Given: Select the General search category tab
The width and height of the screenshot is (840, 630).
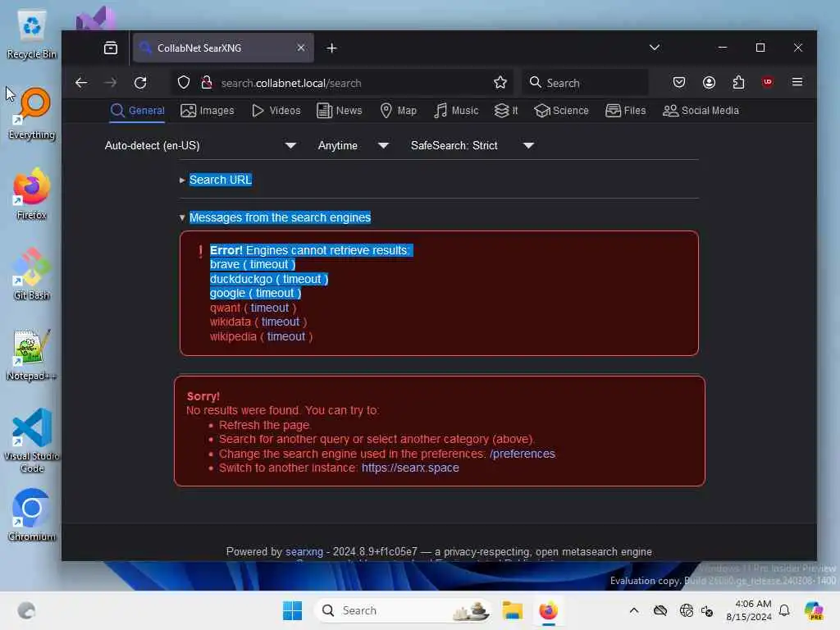Looking at the screenshot, I should [x=137, y=111].
